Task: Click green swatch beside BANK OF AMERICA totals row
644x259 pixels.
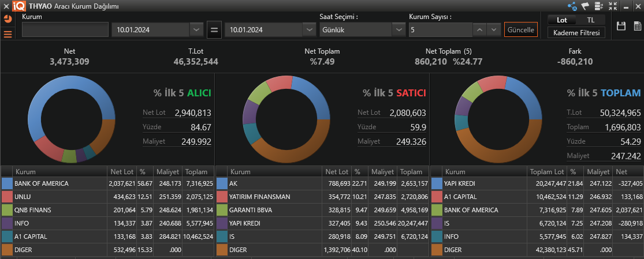Action: tap(437, 210)
